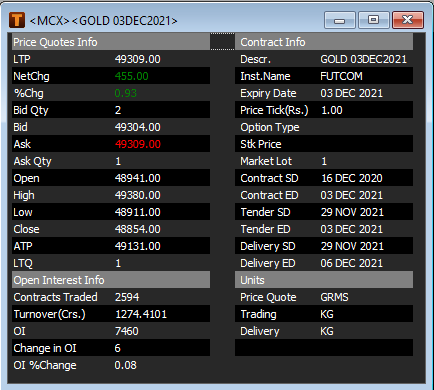Click the Delivery unit label
This screenshot has height=390, width=434.
click(260, 331)
